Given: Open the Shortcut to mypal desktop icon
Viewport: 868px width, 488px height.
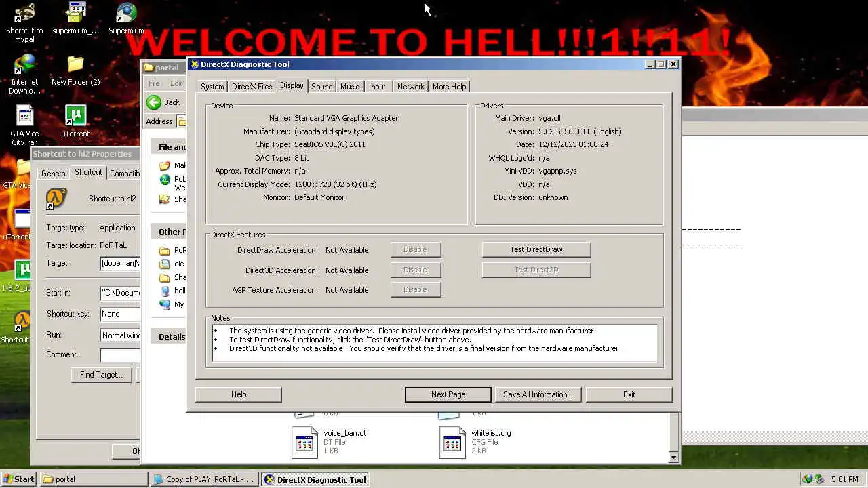Looking at the screenshot, I should click(x=24, y=22).
